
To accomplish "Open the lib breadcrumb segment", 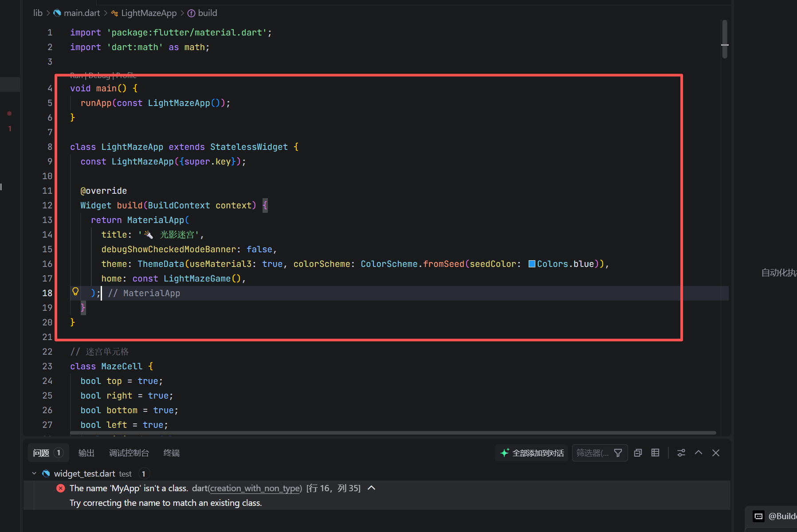I will 38,13.
